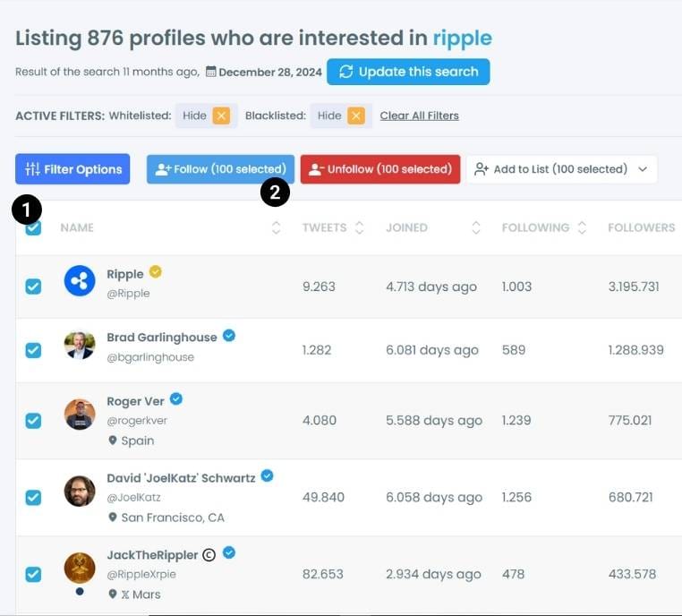Viewport: 682px width, 616px height.
Task: Sort the table by the Tweets column
Action: tap(333, 228)
